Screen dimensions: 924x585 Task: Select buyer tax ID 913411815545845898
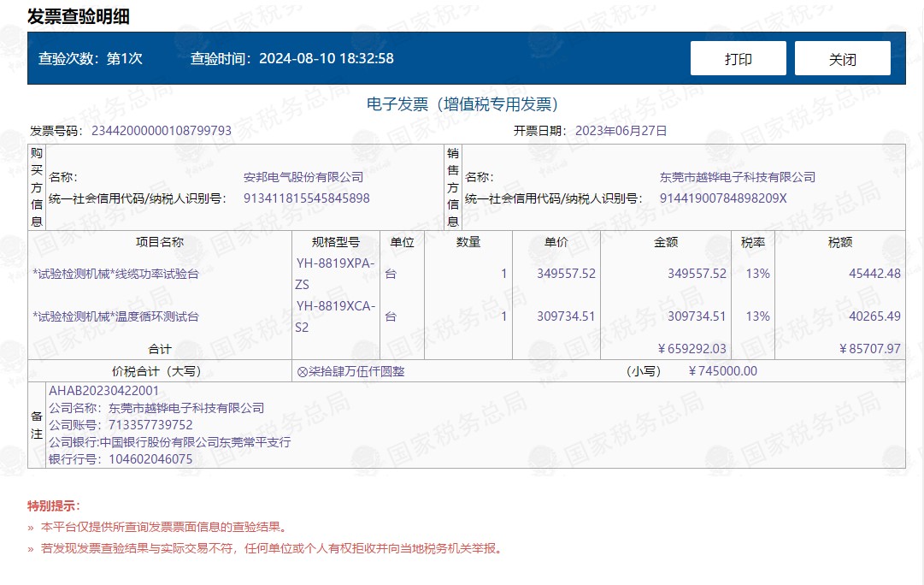click(306, 198)
